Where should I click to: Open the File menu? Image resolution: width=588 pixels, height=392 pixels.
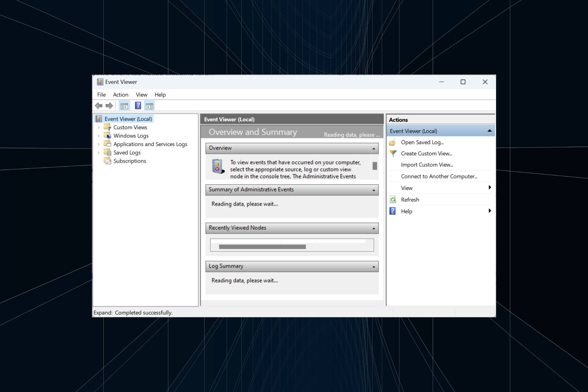(x=101, y=95)
